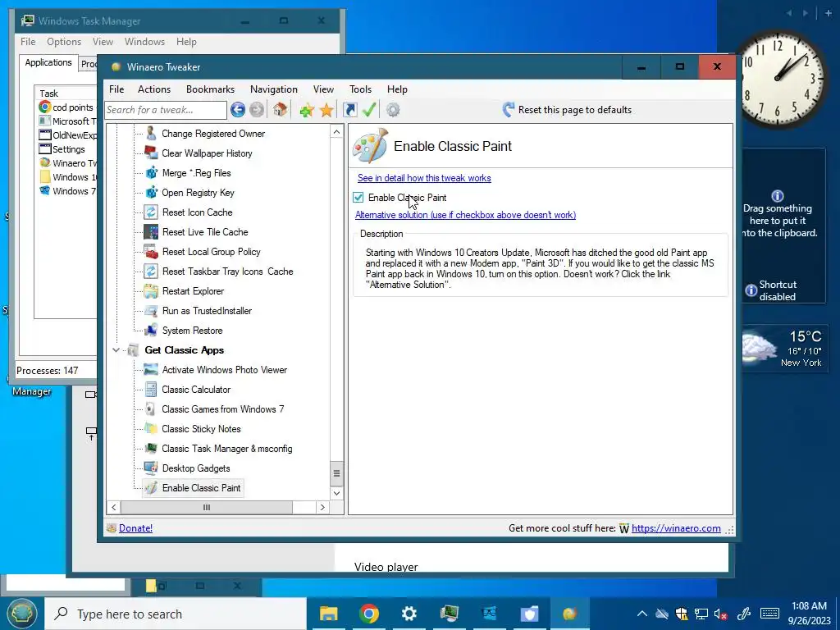Select Reset Live Tile Cache in the tree
The height and width of the screenshot is (630, 840).
coord(205,232)
